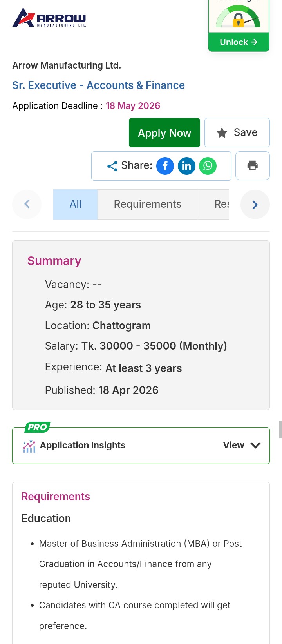Click the padlock matching-score gauge
This screenshot has width=282, height=644.
(x=238, y=19)
